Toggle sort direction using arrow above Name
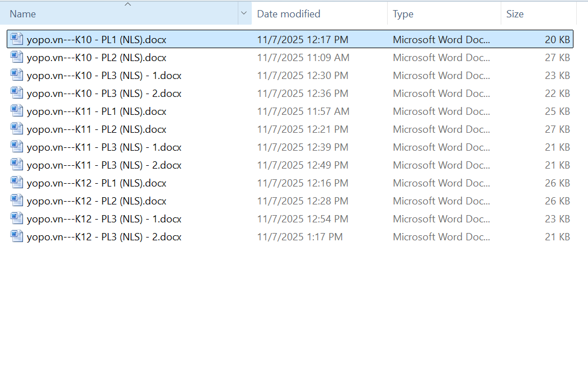The height and width of the screenshot is (377, 588). (128, 4)
